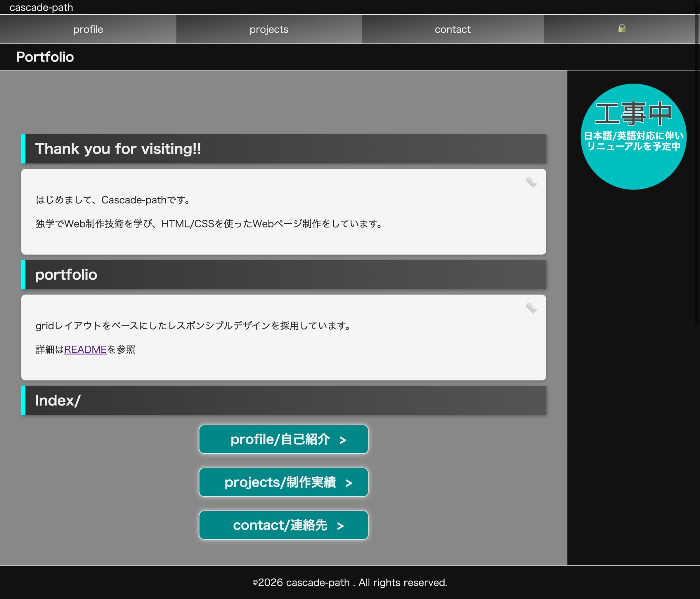This screenshot has height=599, width=700.
Task: Click the cascade-path site title
Action: click(x=41, y=7)
